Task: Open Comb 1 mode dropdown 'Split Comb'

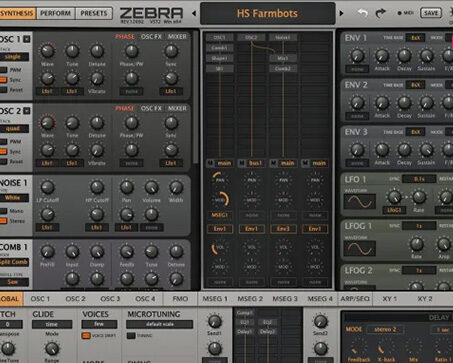Action: (14, 262)
